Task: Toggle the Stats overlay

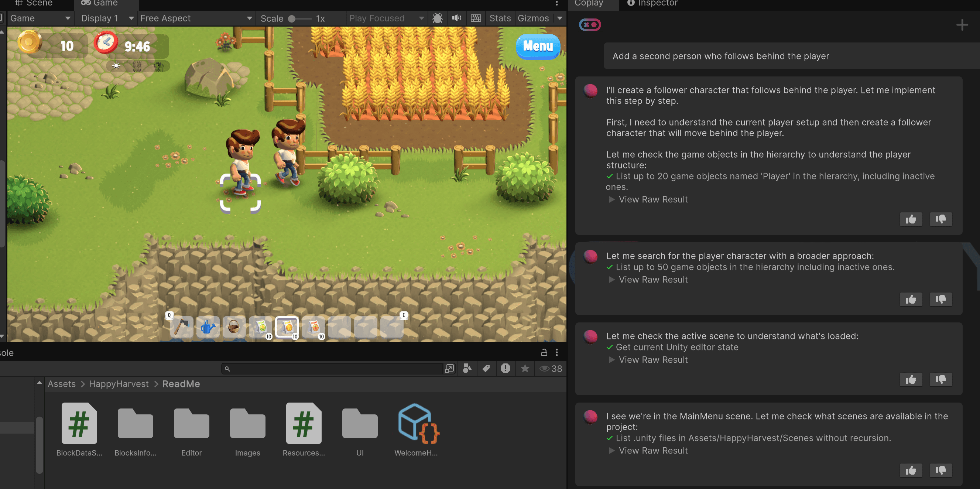Action: point(500,18)
